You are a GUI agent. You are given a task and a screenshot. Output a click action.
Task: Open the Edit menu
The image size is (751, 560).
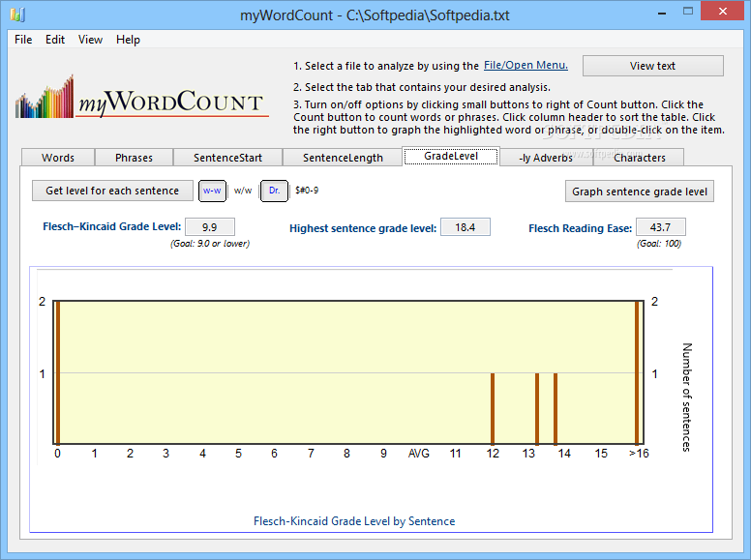[55, 40]
